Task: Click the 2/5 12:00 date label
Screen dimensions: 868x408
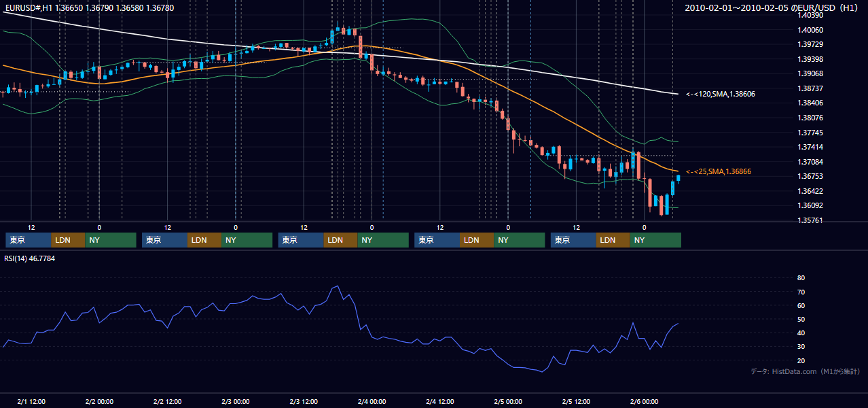Action: (x=576, y=401)
